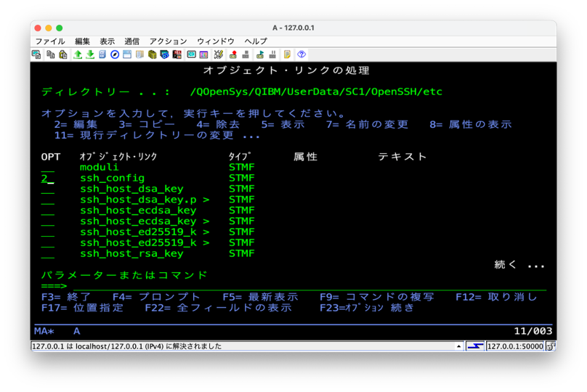587x392 pixels.
Task: Click the green download (receive file) arrow icon
Action: pyautogui.click(x=90, y=54)
